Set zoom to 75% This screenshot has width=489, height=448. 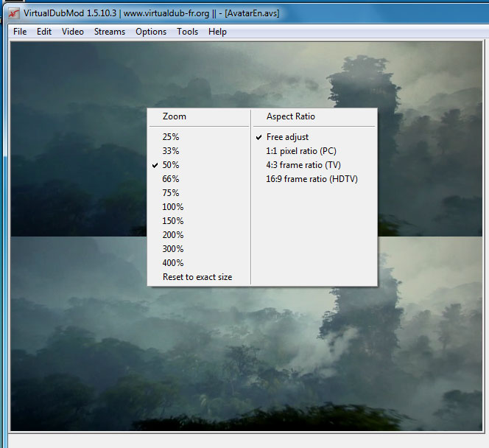(199, 193)
